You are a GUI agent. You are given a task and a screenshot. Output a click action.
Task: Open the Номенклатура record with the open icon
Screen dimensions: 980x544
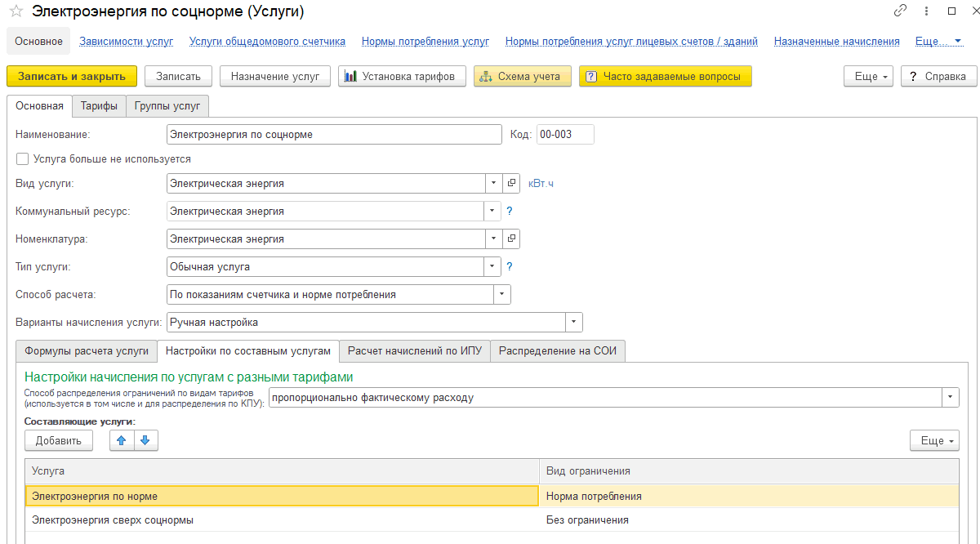click(512, 239)
